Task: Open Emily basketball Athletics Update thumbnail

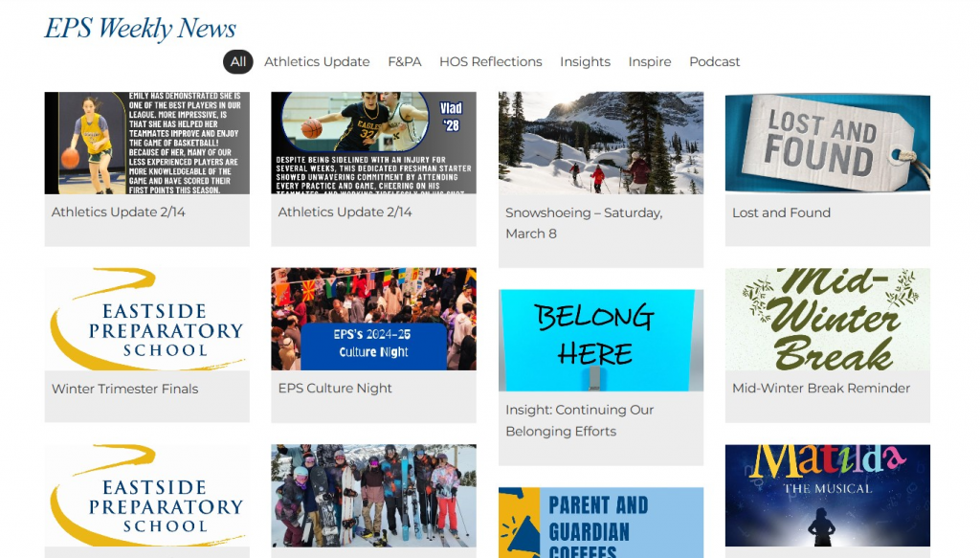Action: coord(146,144)
